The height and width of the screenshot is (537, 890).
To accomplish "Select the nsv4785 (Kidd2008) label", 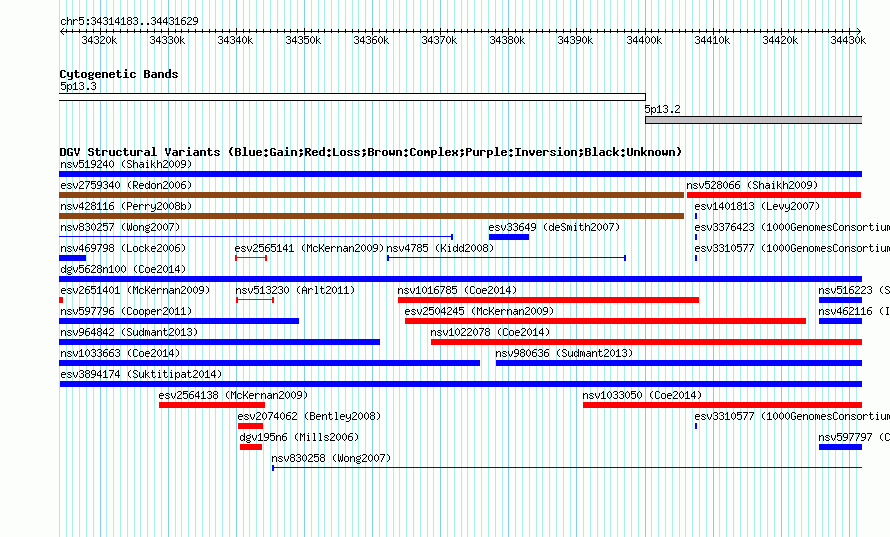I will click(440, 248).
